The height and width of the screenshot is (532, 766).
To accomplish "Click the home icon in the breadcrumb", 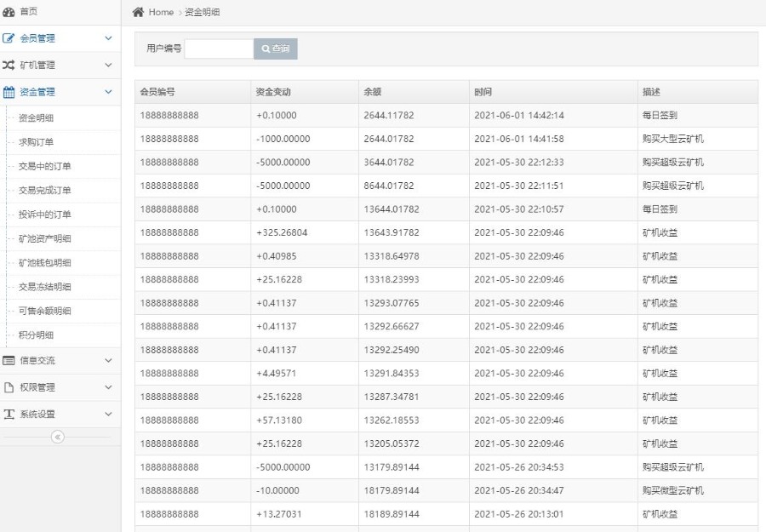I will pyautogui.click(x=138, y=12).
